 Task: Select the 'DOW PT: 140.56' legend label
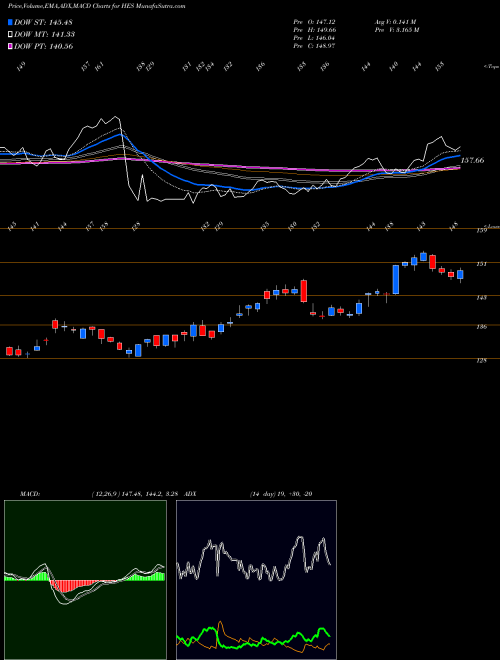[44, 46]
